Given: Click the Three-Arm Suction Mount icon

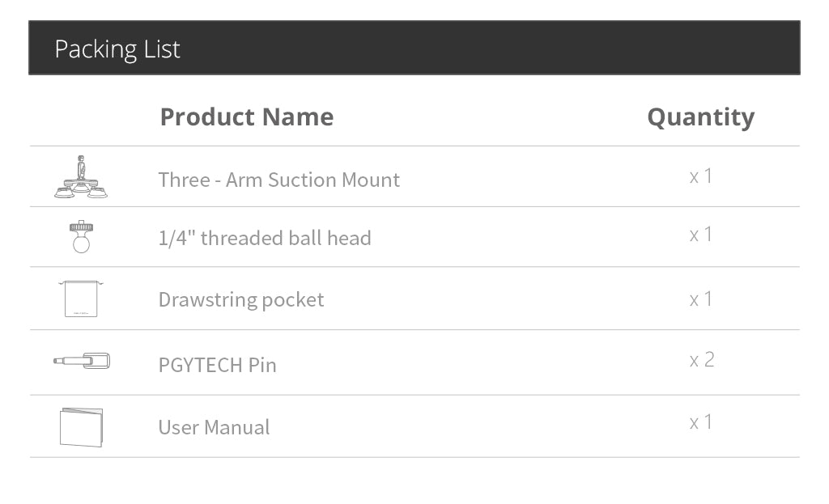Looking at the screenshot, I should click(x=81, y=177).
